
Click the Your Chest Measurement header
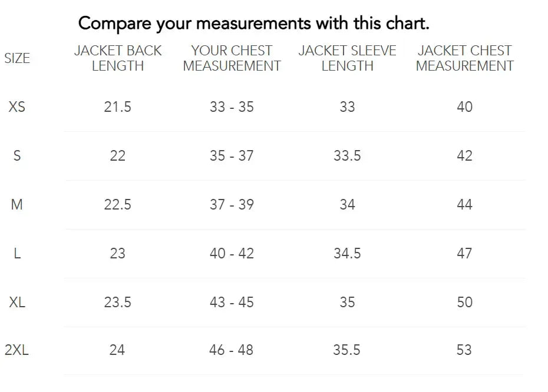(232, 58)
